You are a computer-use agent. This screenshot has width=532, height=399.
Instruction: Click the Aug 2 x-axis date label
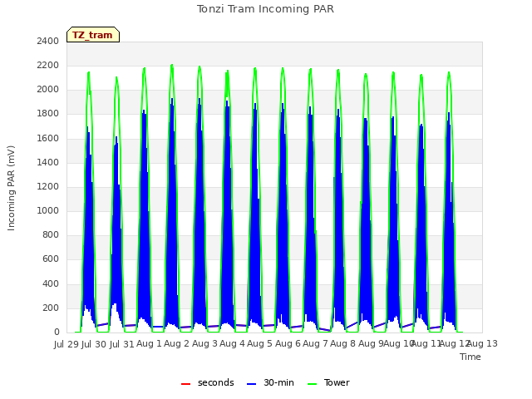(x=177, y=343)
